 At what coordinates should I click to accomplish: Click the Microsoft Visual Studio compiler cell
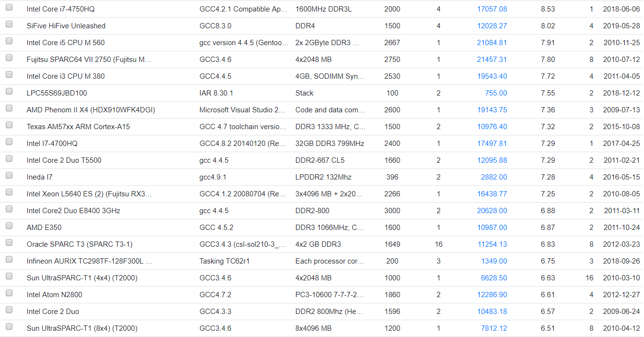click(242, 110)
